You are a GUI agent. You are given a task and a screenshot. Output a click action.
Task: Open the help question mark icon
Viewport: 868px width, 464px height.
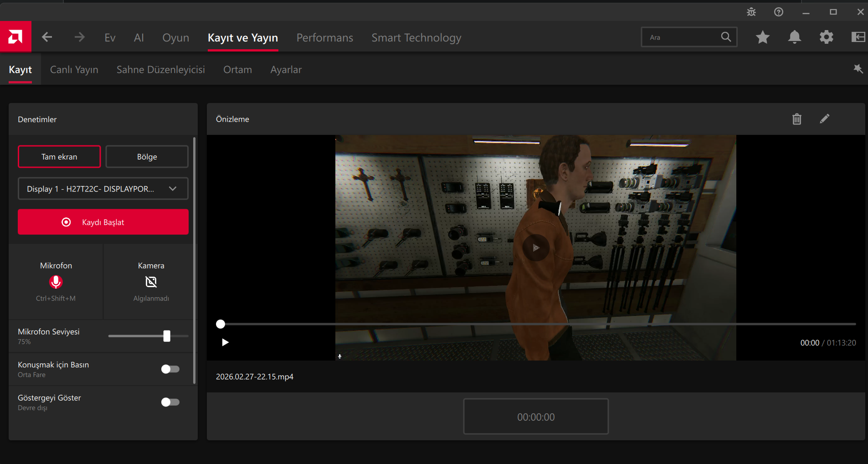click(x=779, y=12)
